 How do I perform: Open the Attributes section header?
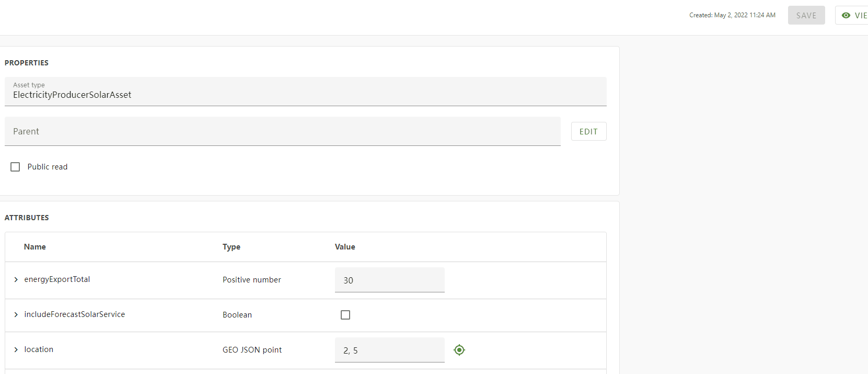pyautogui.click(x=27, y=217)
